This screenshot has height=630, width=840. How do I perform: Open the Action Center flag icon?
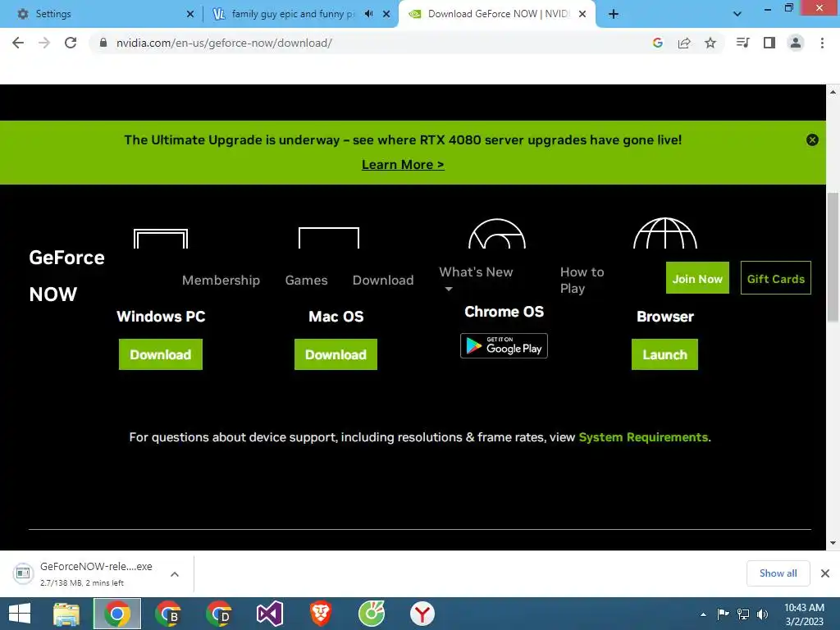(723, 614)
